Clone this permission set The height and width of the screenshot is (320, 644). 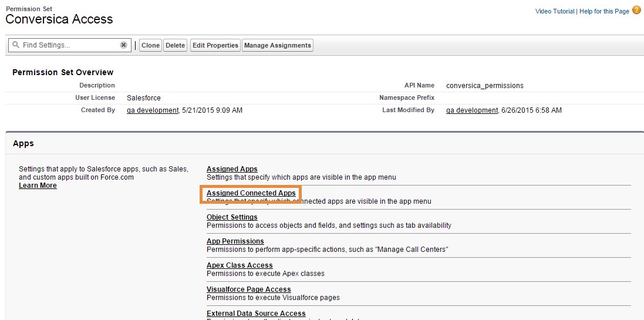(150, 45)
